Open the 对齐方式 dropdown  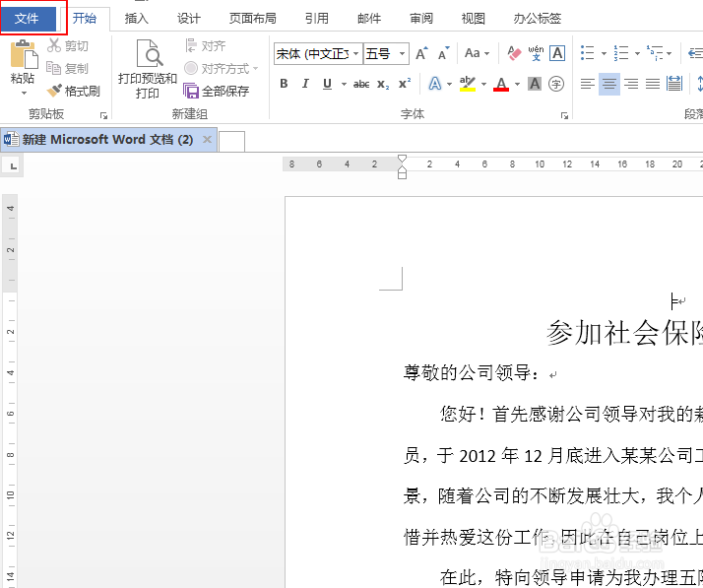221,68
